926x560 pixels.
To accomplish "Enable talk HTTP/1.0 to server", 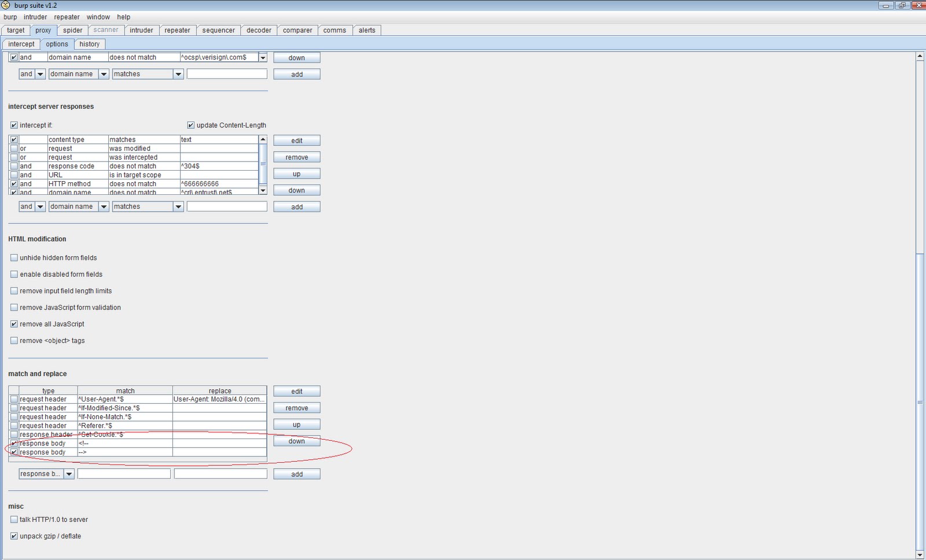I will (x=14, y=520).
